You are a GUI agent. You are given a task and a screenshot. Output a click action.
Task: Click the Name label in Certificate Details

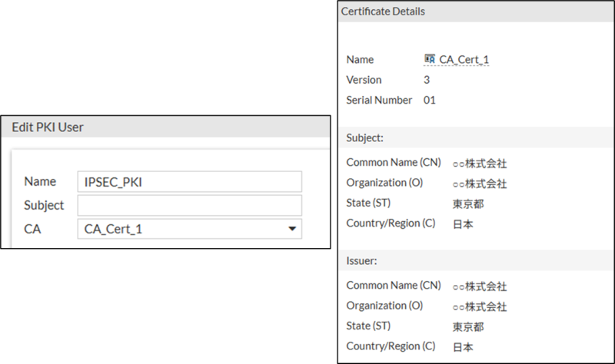[360, 60]
